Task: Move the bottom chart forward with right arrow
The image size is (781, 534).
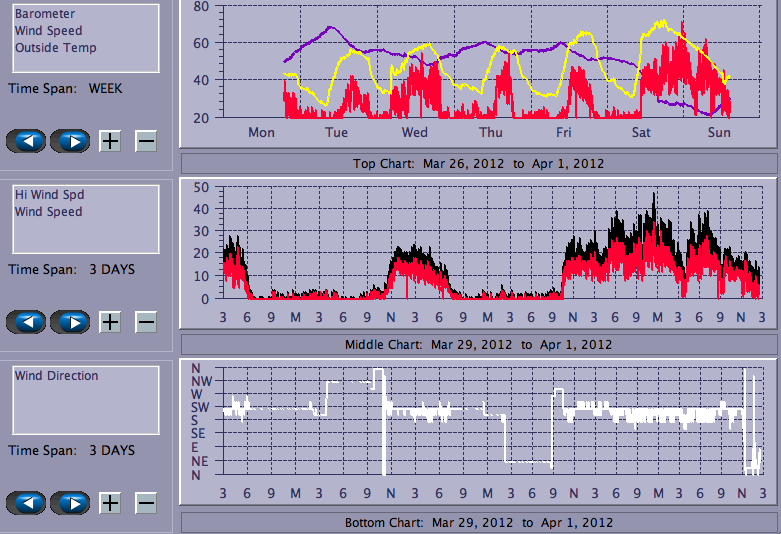Action: (70, 503)
